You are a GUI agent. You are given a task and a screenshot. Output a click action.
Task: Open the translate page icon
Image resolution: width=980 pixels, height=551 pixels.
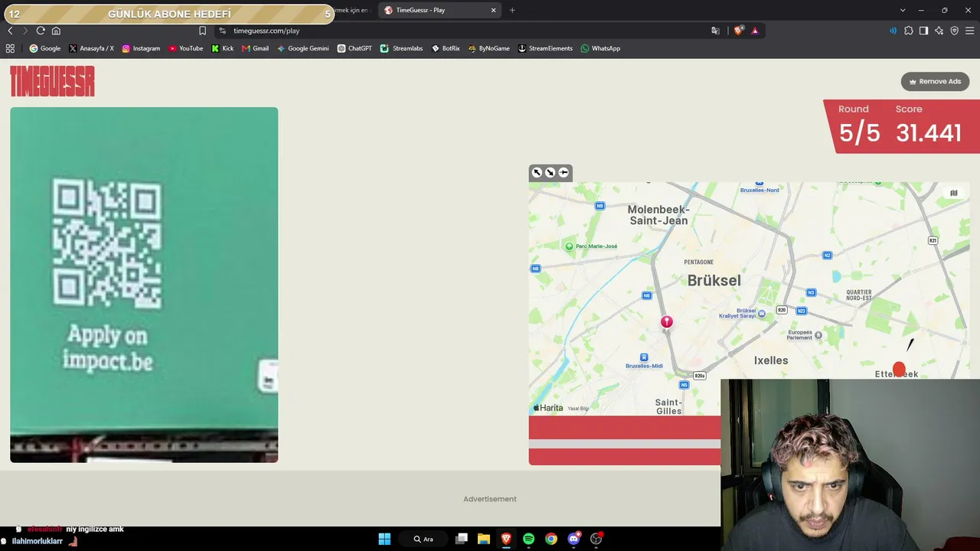[715, 31]
